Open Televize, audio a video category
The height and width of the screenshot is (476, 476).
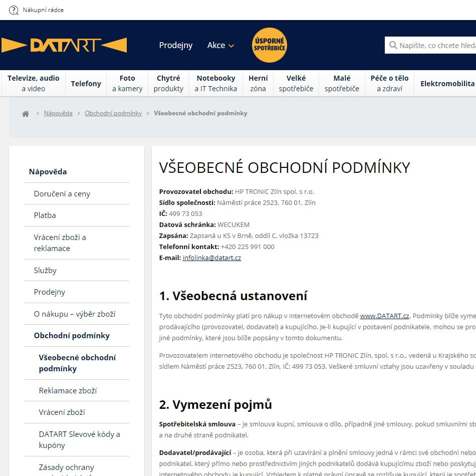pyautogui.click(x=33, y=83)
